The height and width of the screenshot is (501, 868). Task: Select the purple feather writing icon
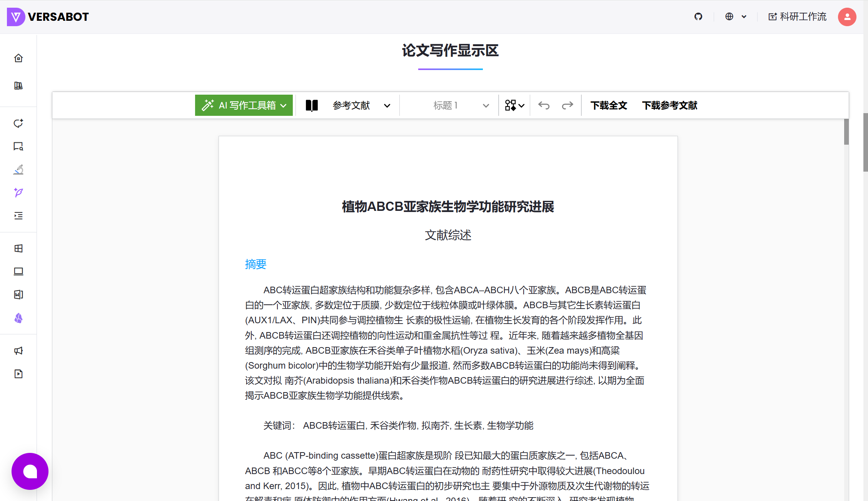pos(18,192)
